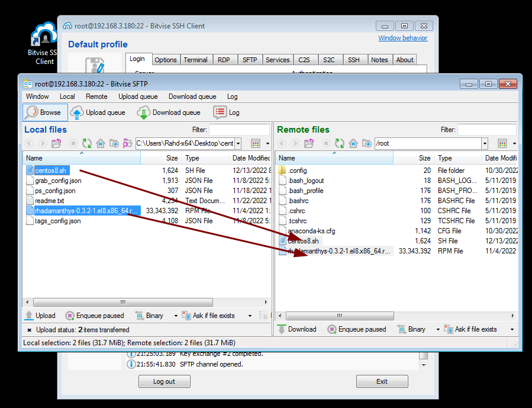Screen dimensions: 532x408
Task: Open the Download queue menu
Action: 192,97
